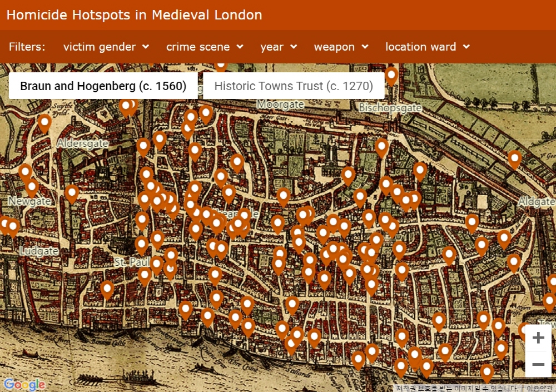Click the Ludgate map label
This screenshot has width=556, height=392.
39,251
